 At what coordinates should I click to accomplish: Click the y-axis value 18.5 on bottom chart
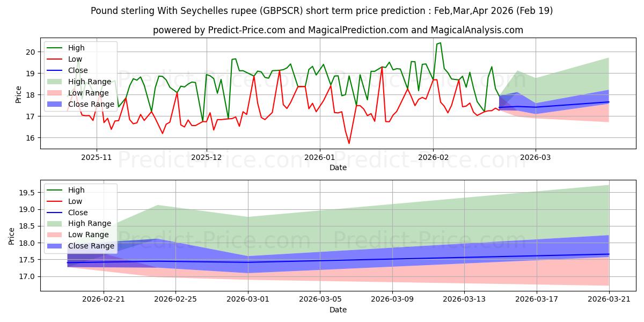point(27,226)
